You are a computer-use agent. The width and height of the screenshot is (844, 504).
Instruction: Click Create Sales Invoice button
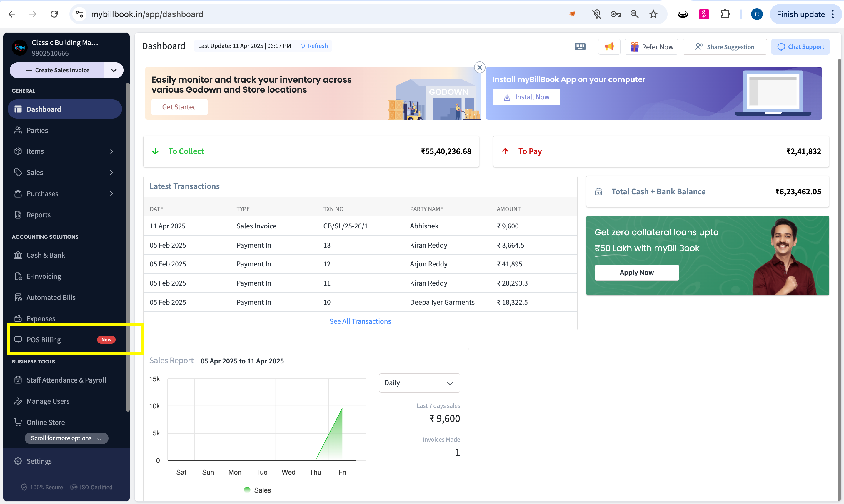pyautogui.click(x=57, y=70)
